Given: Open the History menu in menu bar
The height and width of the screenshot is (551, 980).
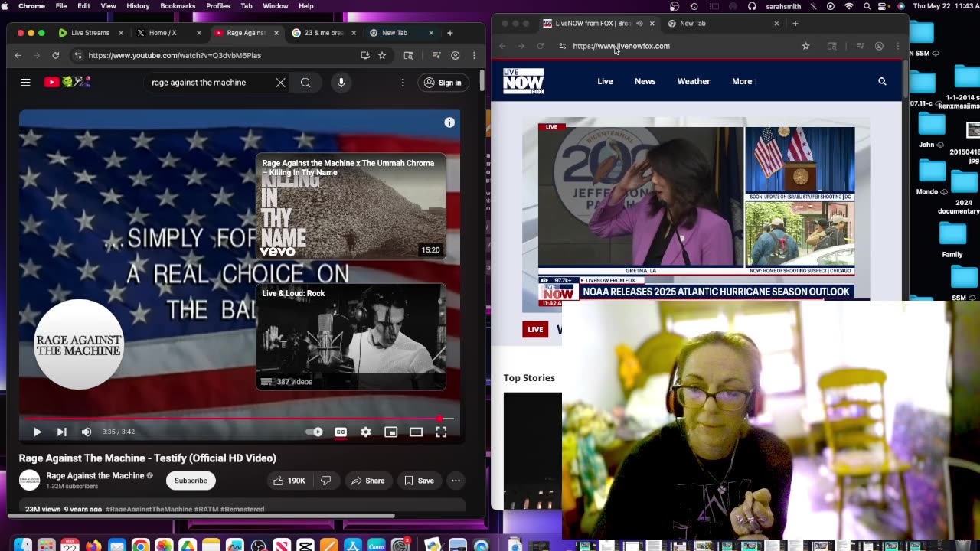Looking at the screenshot, I should (x=138, y=6).
